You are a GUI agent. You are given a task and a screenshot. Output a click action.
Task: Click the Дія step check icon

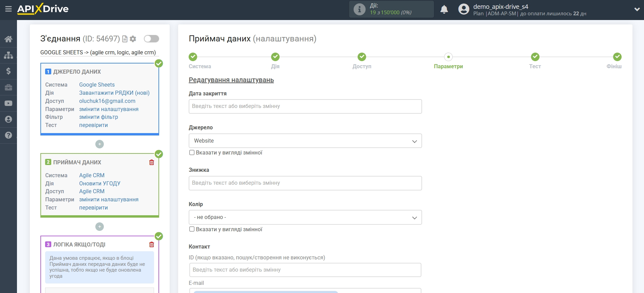(275, 57)
